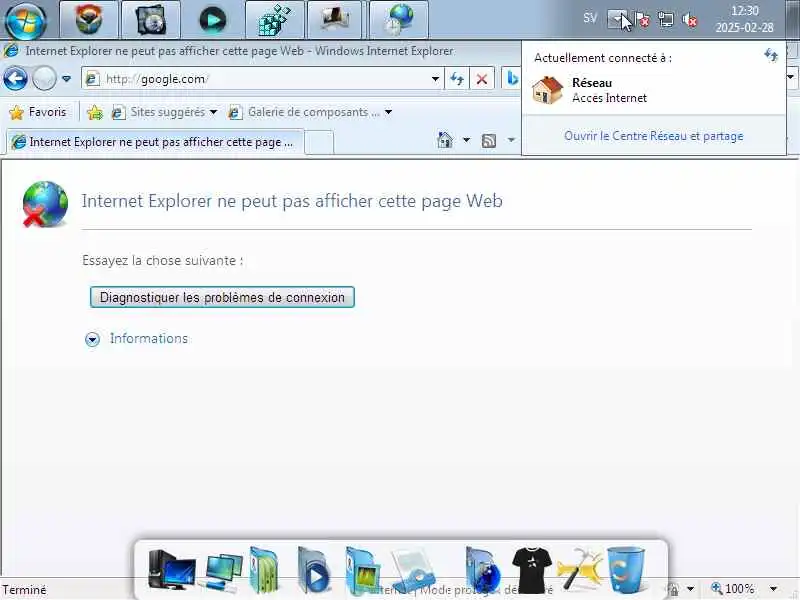Open the media player taskbar icon
This screenshot has width=800, height=600.
click(x=212, y=19)
